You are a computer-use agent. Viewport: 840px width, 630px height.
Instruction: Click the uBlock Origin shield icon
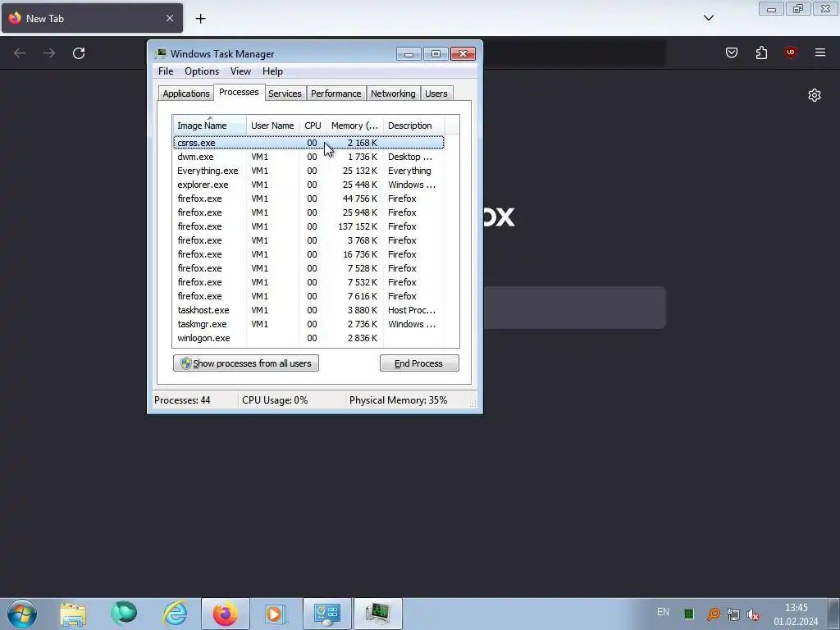coord(791,52)
